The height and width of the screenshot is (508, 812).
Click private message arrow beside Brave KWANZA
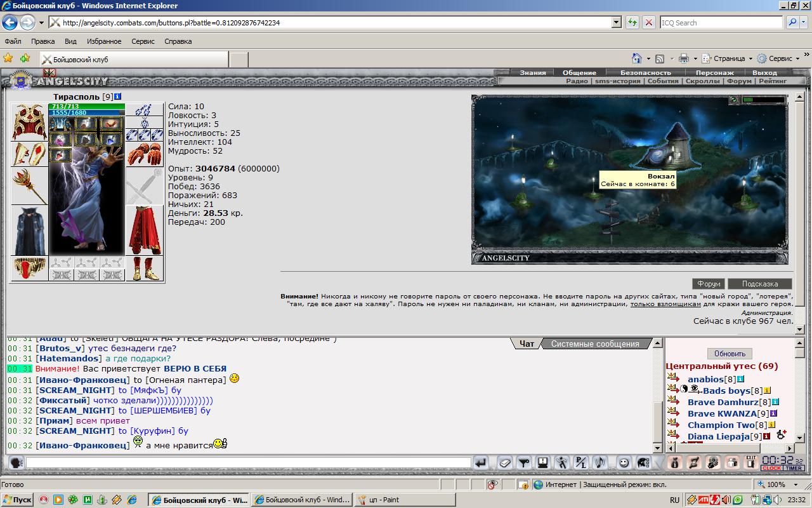pos(673,413)
